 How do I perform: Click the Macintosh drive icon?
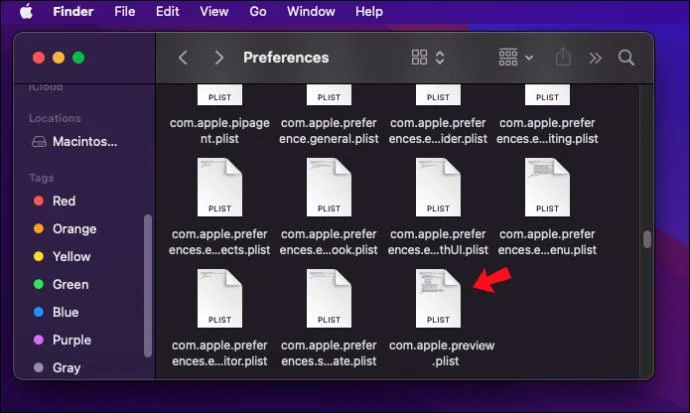coord(39,142)
